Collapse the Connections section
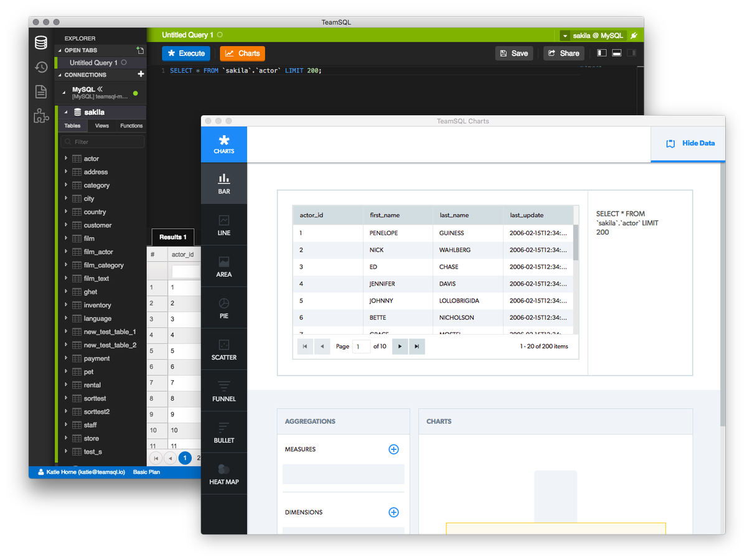The image size is (747, 560). [60, 75]
